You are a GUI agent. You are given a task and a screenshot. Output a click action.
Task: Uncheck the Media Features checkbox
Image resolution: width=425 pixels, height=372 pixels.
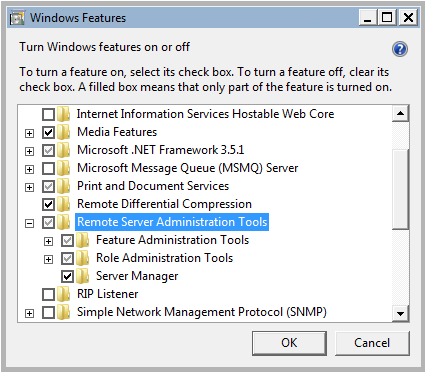coord(48,133)
